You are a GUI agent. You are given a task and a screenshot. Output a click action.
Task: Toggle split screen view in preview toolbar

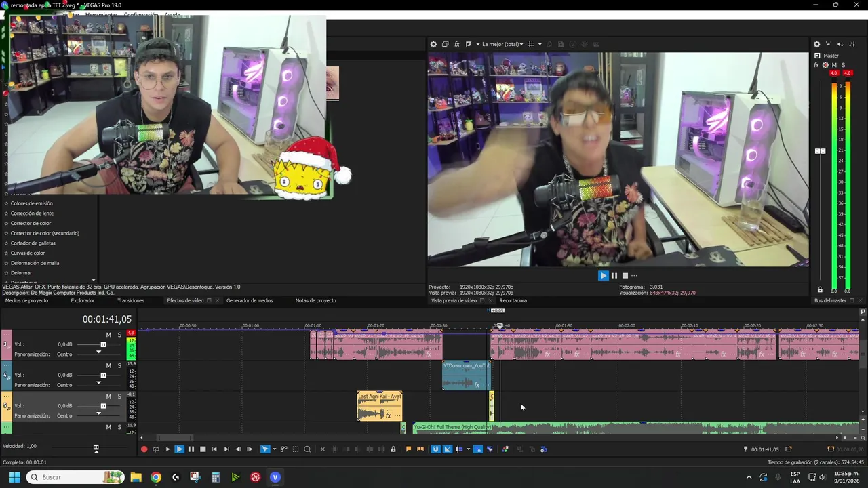click(469, 44)
